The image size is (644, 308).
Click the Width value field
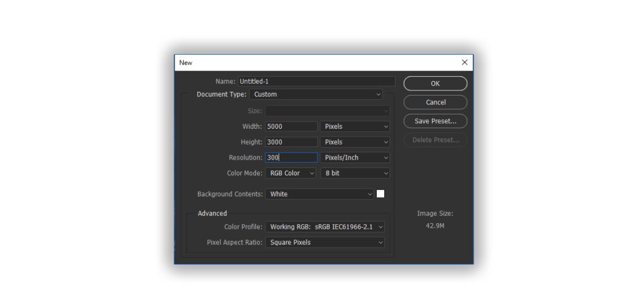(x=291, y=126)
